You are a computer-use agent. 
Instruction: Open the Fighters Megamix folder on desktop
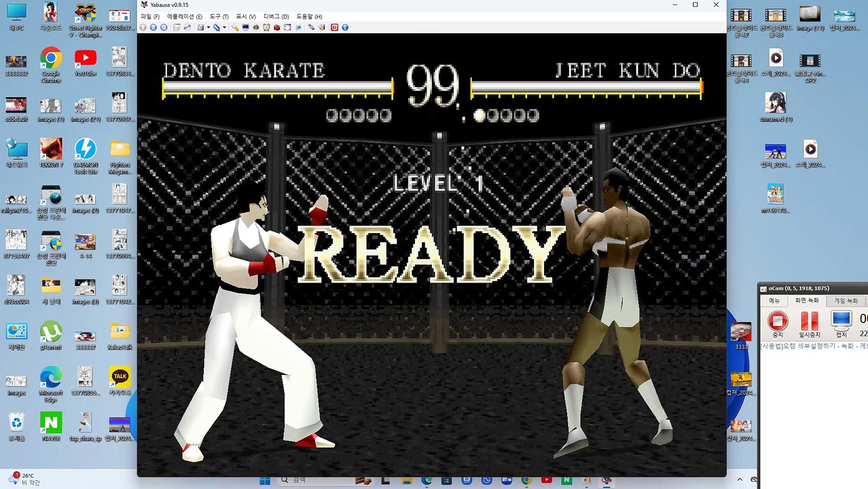[x=120, y=156]
